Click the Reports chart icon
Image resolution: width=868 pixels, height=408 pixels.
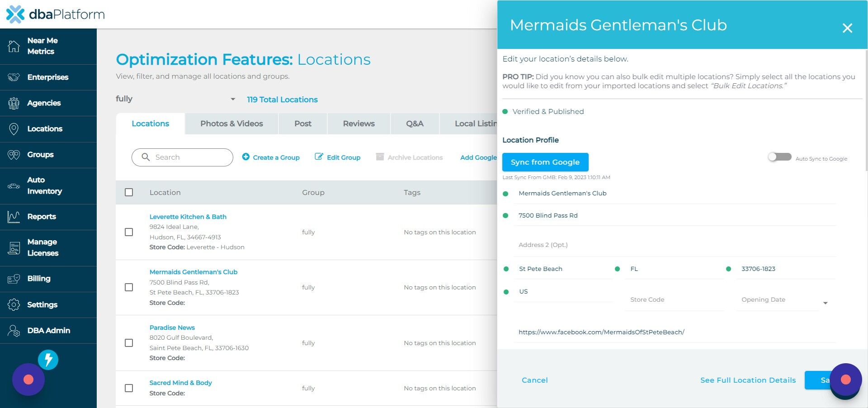pos(14,217)
